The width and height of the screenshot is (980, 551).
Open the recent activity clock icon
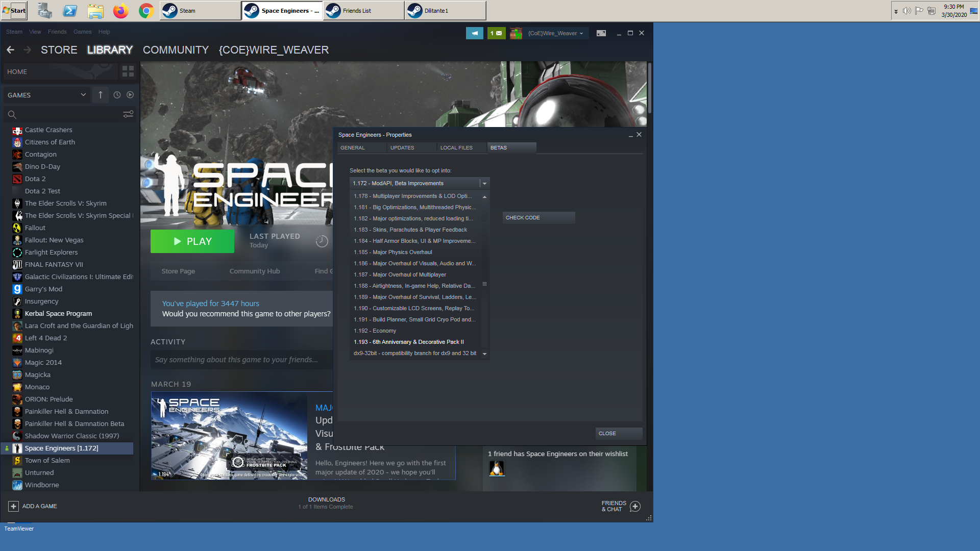[117, 95]
